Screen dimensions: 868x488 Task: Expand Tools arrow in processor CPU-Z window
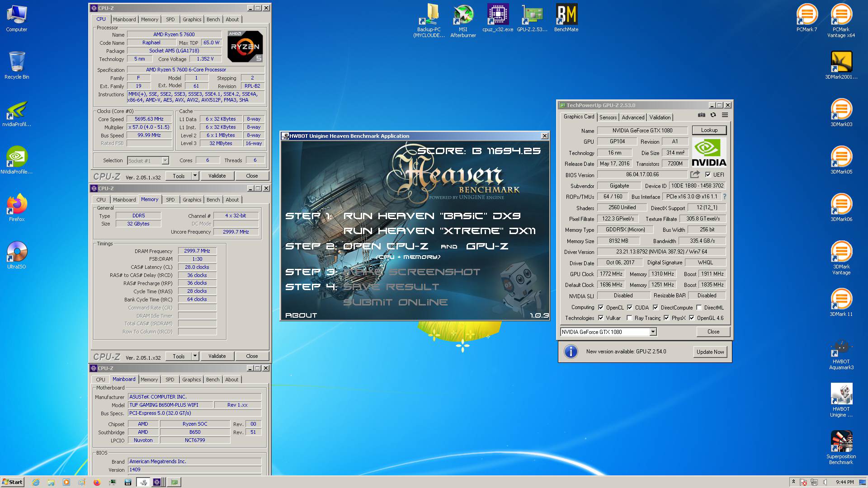[195, 176]
